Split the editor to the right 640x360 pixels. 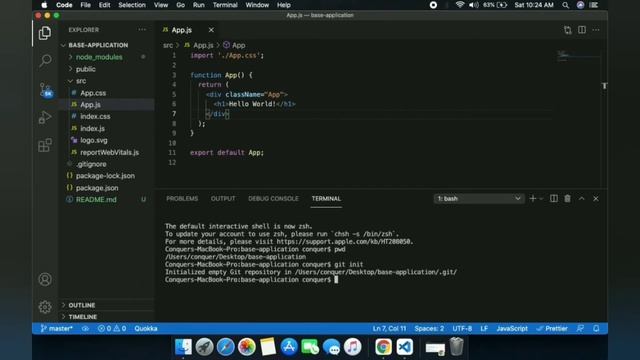pos(582,30)
